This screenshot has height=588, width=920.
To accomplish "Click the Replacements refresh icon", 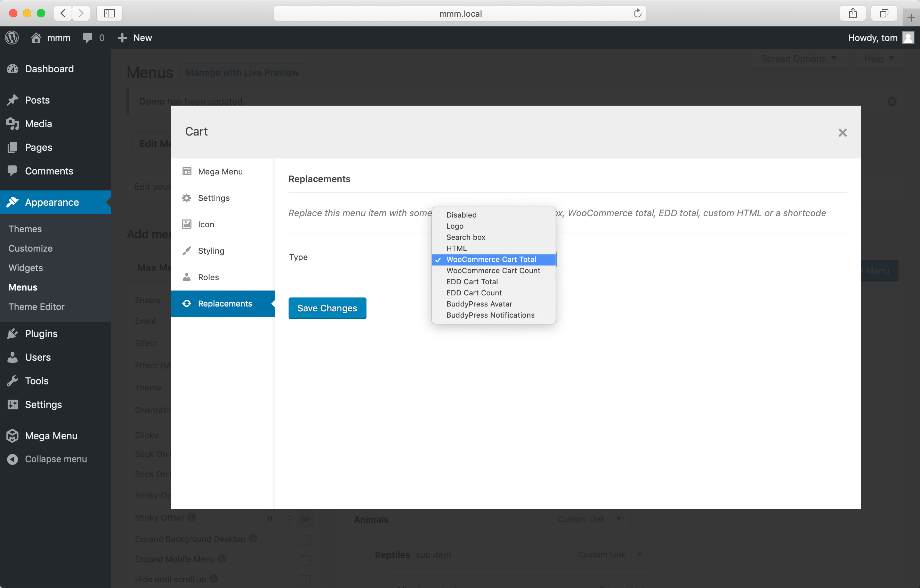I will 187,303.
